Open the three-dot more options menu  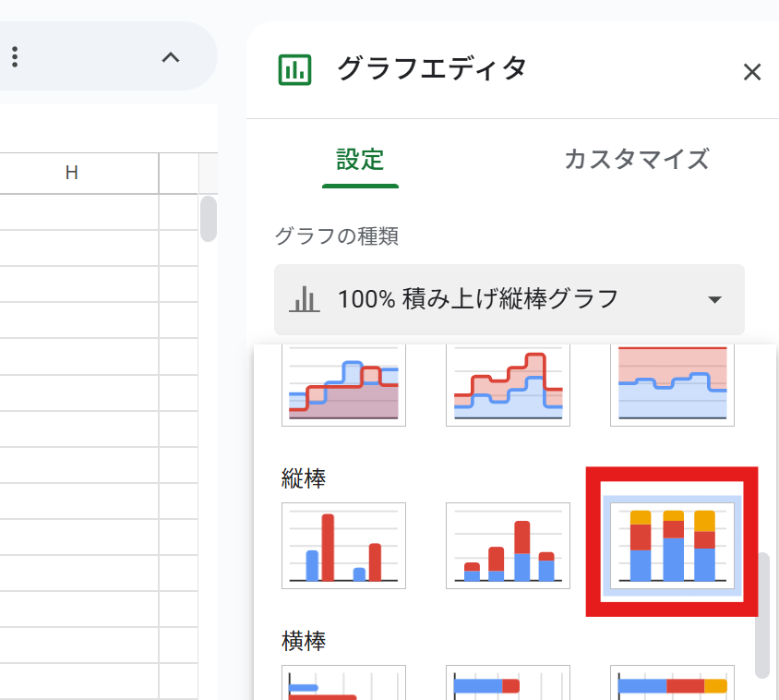tap(15, 56)
